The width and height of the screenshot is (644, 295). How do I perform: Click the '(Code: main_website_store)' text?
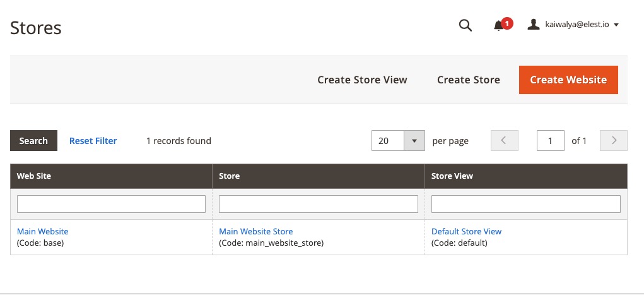271,243
